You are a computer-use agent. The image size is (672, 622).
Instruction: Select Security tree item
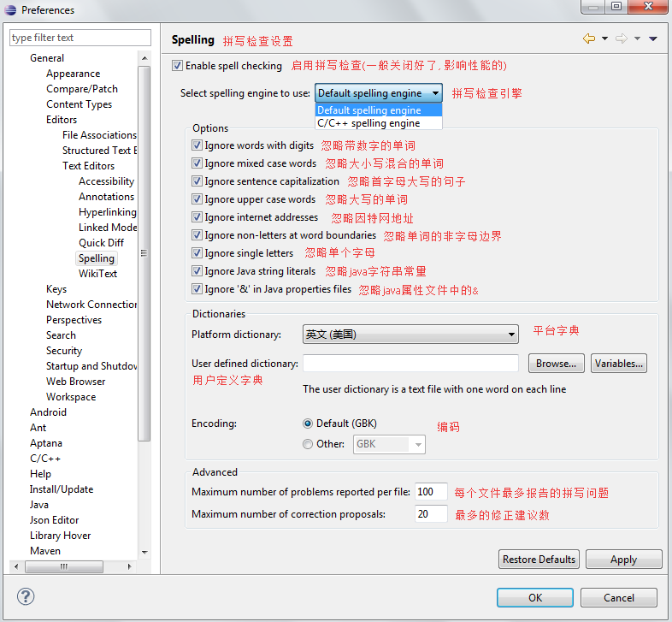tap(64, 351)
